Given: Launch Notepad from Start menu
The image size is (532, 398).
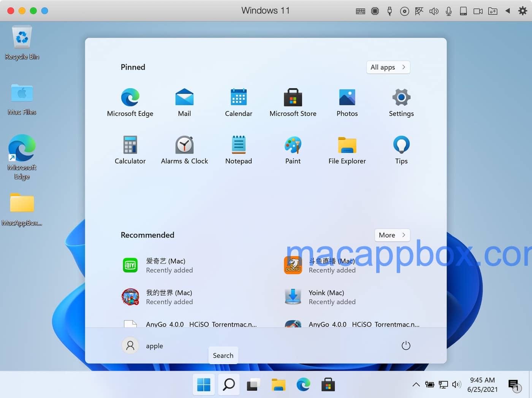Looking at the screenshot, I should (x=239, y=150).
